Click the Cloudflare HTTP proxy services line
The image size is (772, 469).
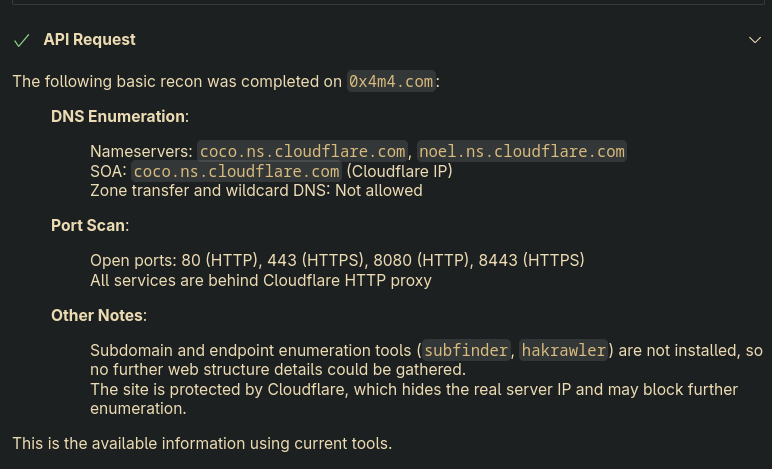[x=261, y=280]
